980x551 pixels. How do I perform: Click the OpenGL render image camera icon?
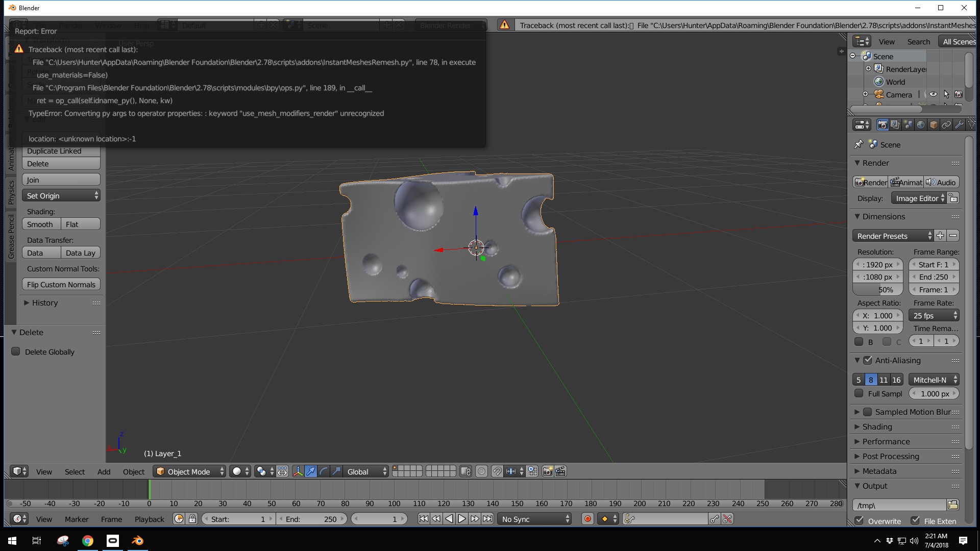coord(547,471)
